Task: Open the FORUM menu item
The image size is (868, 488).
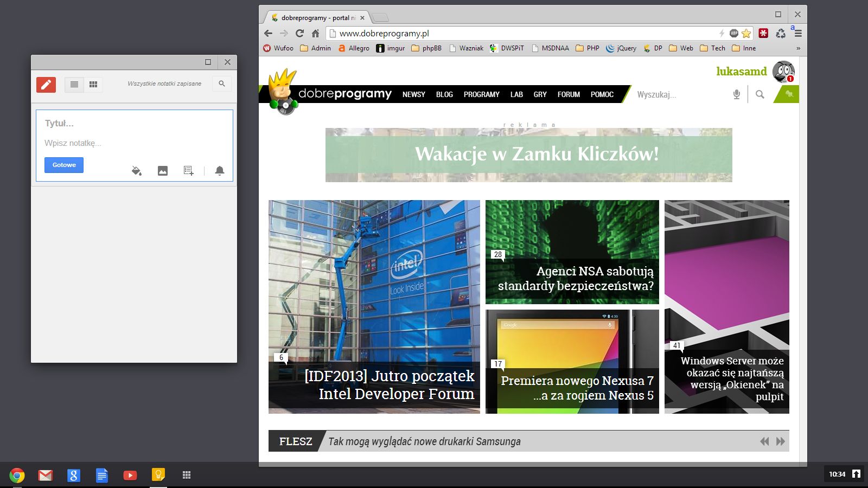Action: tap(569, 94)
